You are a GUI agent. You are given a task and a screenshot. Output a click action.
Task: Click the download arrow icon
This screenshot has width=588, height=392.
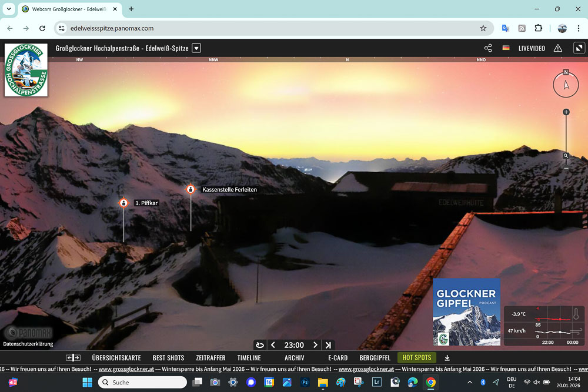point(447,357)
